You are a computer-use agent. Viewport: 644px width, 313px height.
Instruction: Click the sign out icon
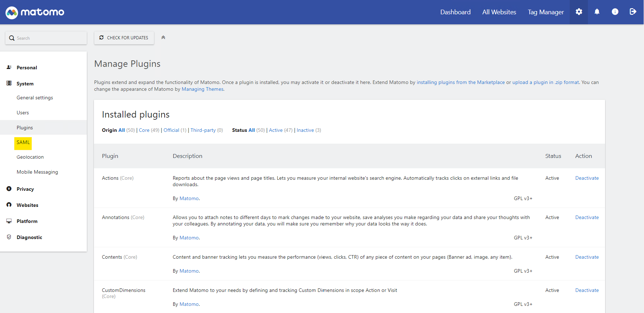pyautogui.click(x=633, y=12)
